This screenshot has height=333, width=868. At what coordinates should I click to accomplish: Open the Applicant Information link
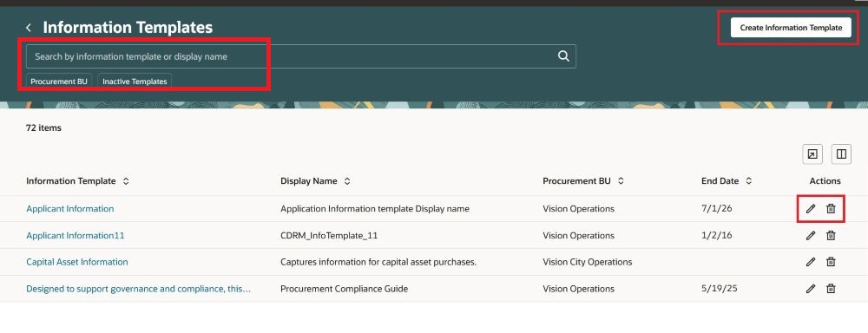click(69, 208)
